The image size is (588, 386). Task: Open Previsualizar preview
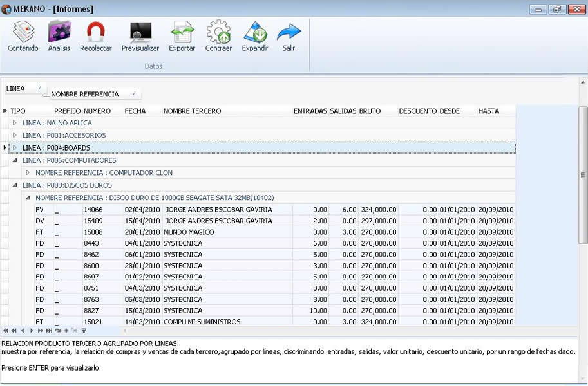tap(140, 37)
